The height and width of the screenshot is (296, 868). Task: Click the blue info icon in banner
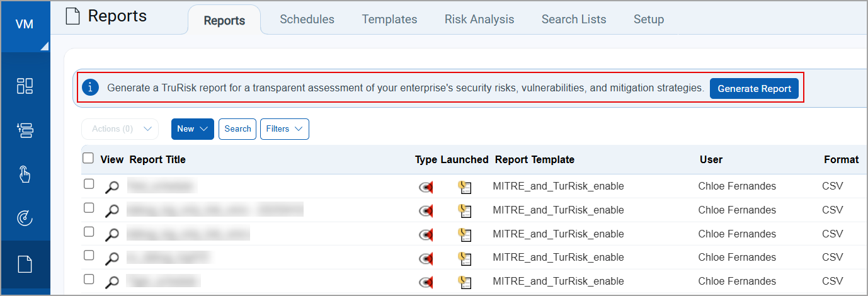pos(91,88)
